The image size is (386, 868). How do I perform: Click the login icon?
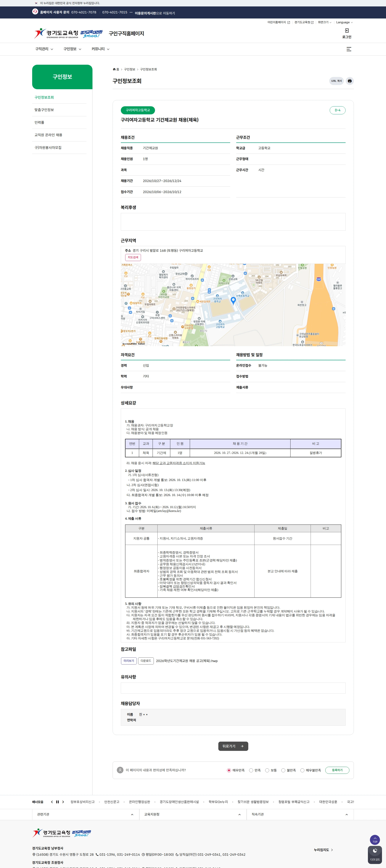347,31
